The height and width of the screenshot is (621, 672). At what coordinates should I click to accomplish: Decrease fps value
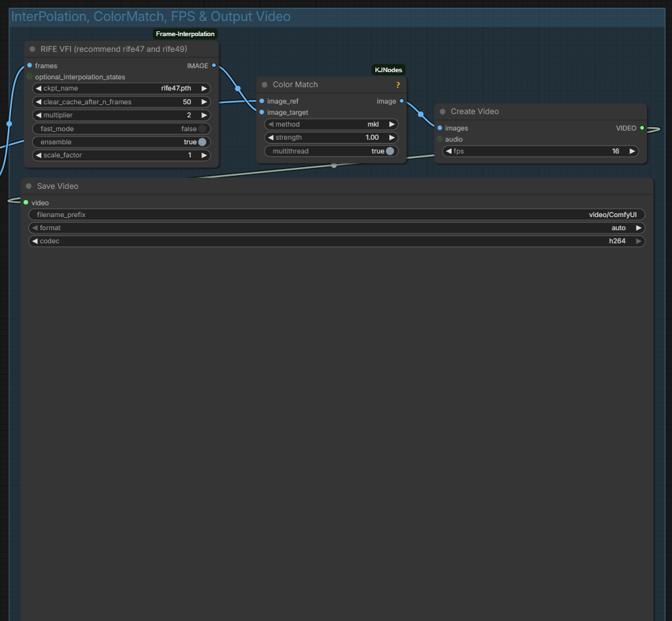(449, 151)
